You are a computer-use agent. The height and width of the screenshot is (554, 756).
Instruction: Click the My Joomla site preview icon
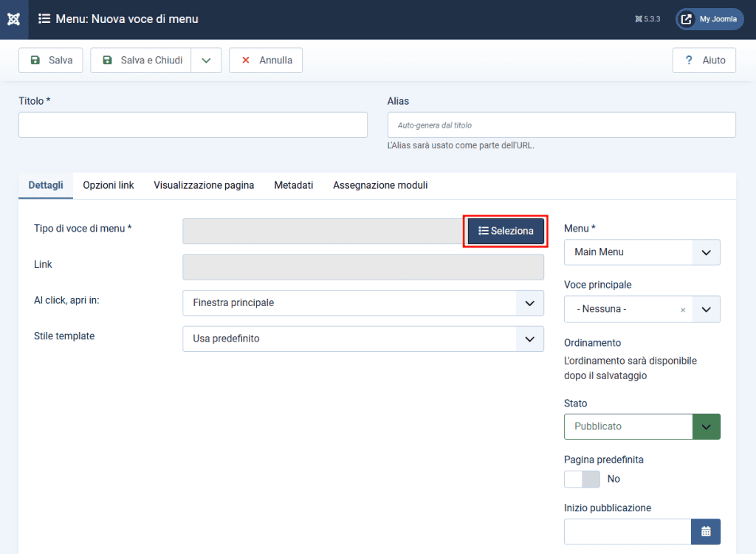(685, 19)
